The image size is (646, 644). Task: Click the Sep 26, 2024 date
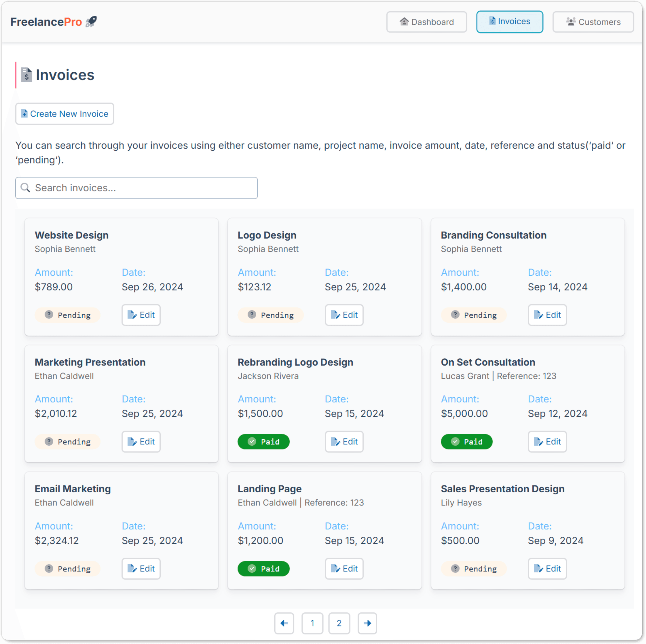click(x=152, y=287)
